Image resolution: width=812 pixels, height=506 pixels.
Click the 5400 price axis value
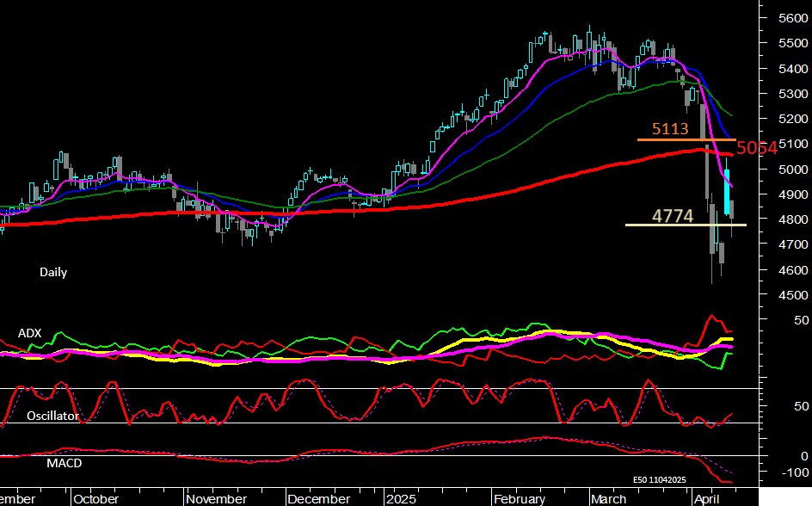click(793, 69)
